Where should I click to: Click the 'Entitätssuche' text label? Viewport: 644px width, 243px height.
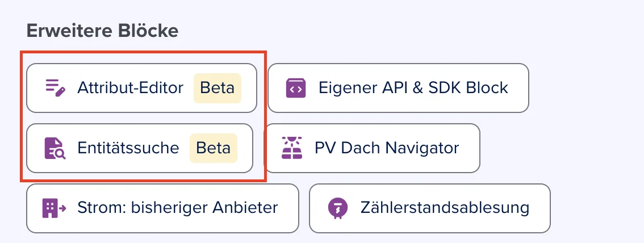click(x=128, y=148)
